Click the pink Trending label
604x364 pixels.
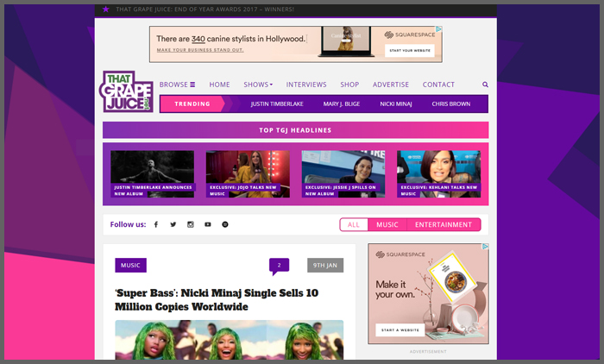192,104
